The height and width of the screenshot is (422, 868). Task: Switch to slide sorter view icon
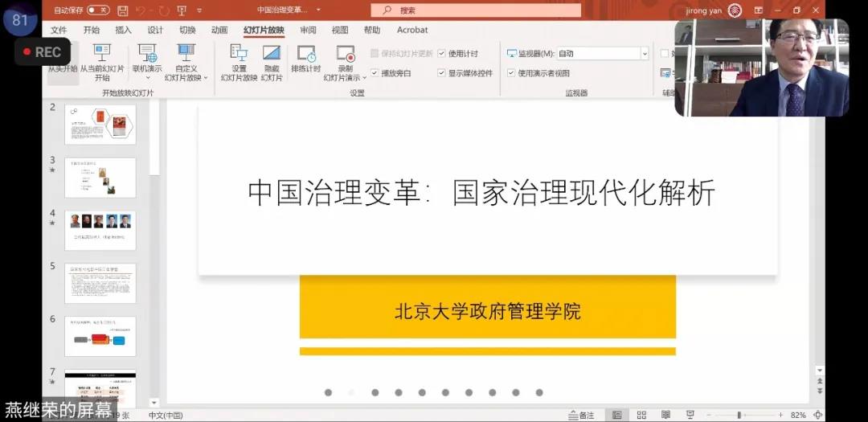[x=641, y=415]
